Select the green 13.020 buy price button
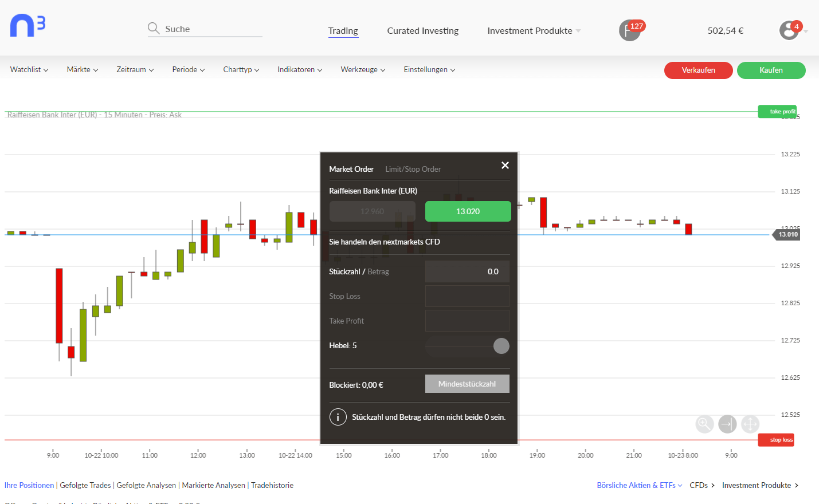 coord(468,211)
